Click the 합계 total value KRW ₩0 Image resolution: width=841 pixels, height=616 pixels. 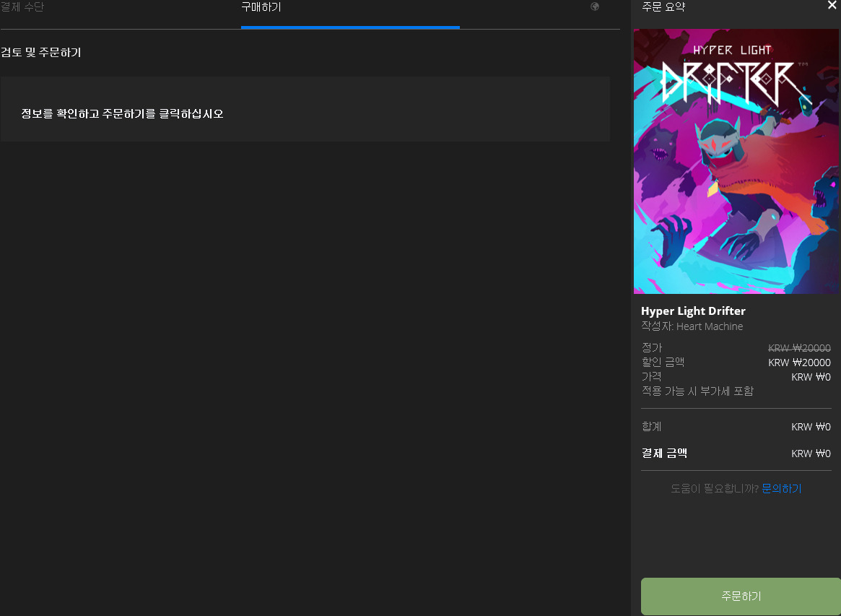tap(811, 427)
